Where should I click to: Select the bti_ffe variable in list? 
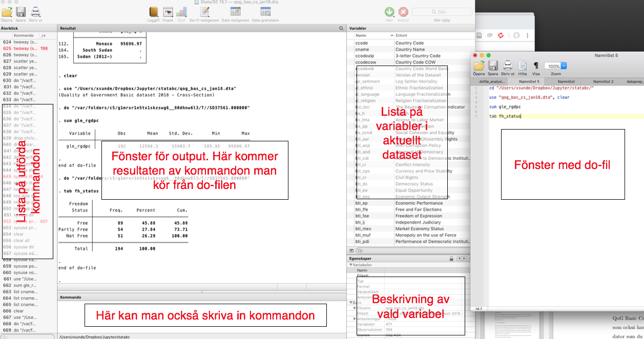[x=362, y=209]
